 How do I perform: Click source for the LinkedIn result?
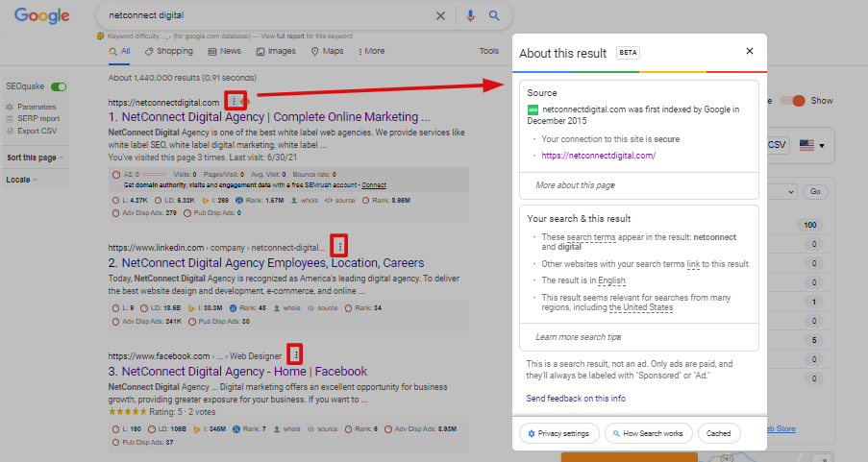(327, 308)
